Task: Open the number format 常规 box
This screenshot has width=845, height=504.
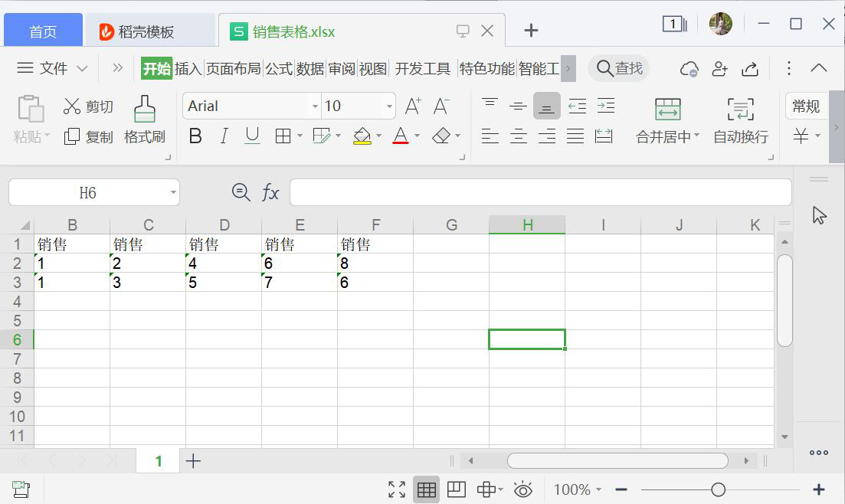Action: (x=806, y=106)
